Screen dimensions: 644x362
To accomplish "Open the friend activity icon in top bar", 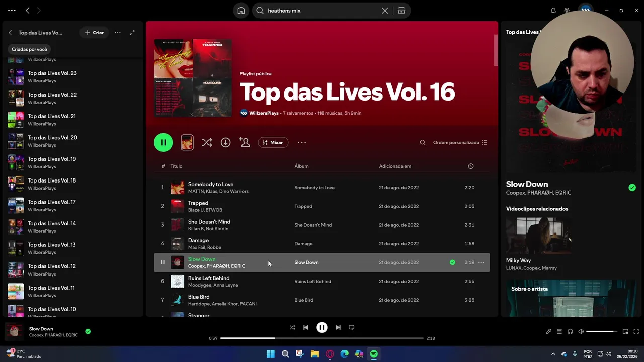I will (567, 11).
